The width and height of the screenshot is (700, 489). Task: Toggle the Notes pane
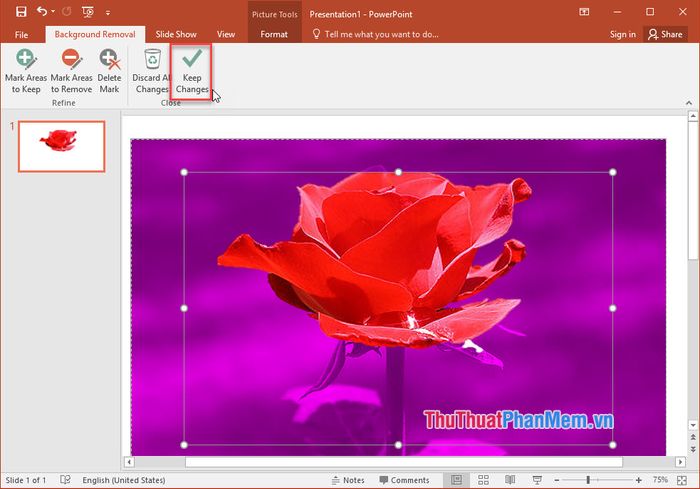point(348,480)
